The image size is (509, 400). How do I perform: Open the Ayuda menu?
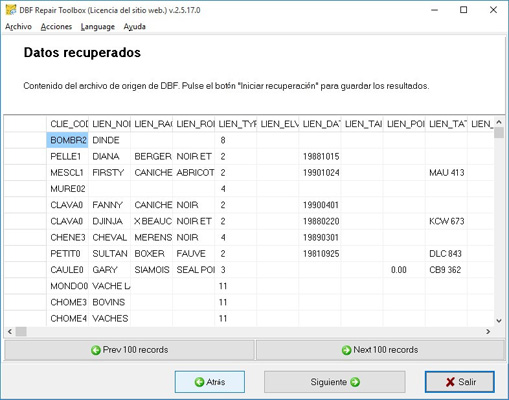click(134, 27)
